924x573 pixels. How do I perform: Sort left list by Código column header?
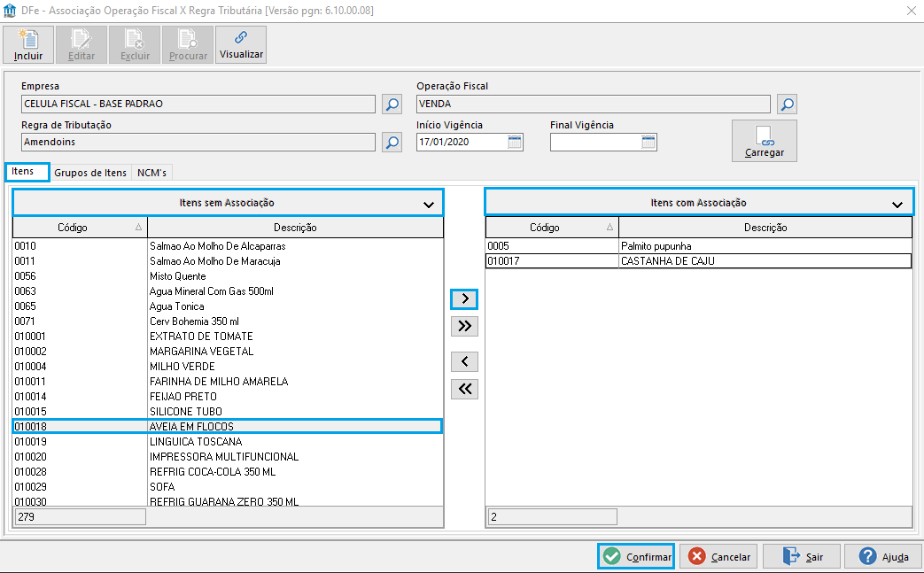[80, 228]
